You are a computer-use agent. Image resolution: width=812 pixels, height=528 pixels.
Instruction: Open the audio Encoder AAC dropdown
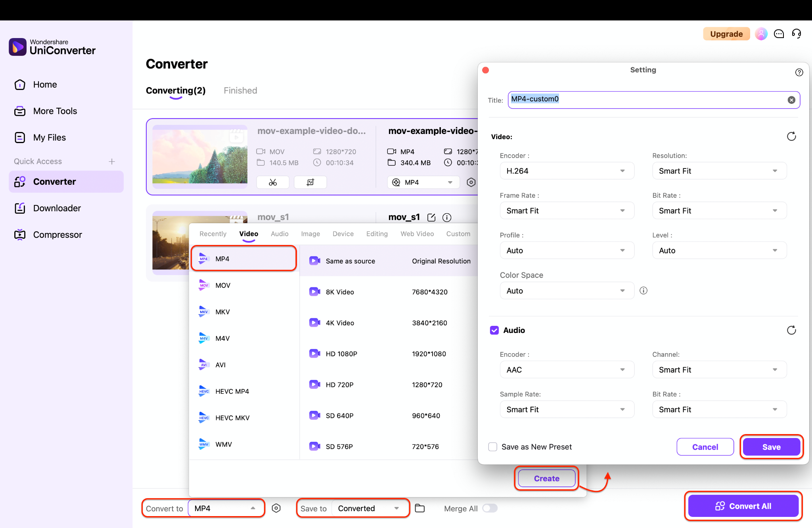[567, 370]
